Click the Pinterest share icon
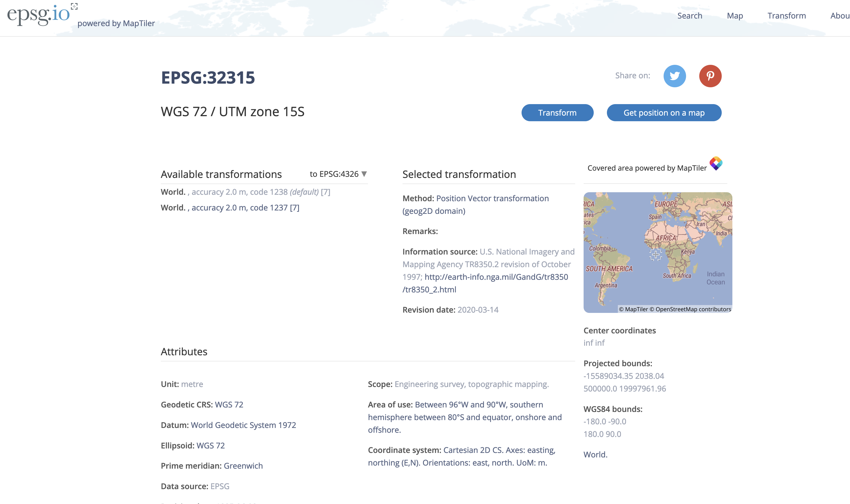The height and width of the screenshot is (504, 850). coord(710,76)
